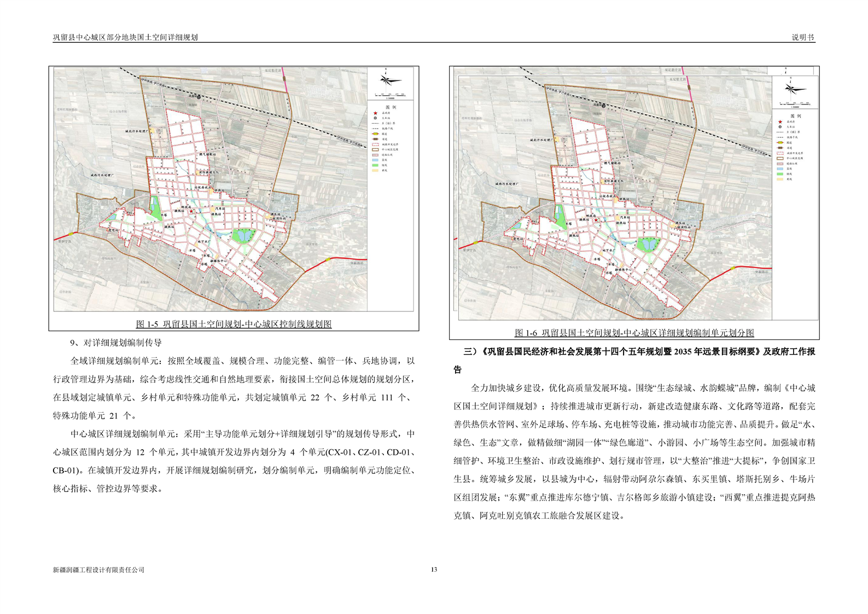This screenshot has height=614, width=868.
Task: Click the heading 9、对详细规划编制传导
Action: point(116,343)
